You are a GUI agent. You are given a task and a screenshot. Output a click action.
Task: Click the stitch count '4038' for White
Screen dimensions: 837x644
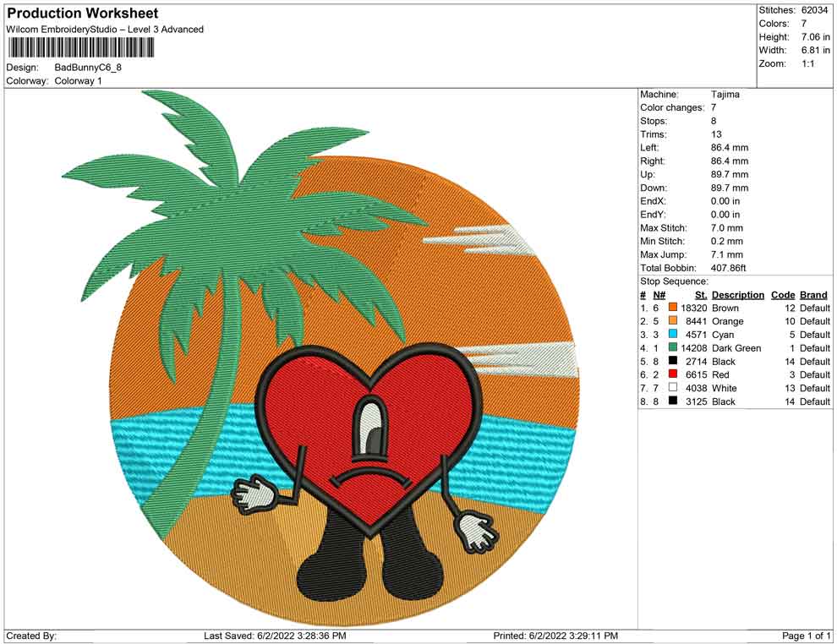click(696, 388)
